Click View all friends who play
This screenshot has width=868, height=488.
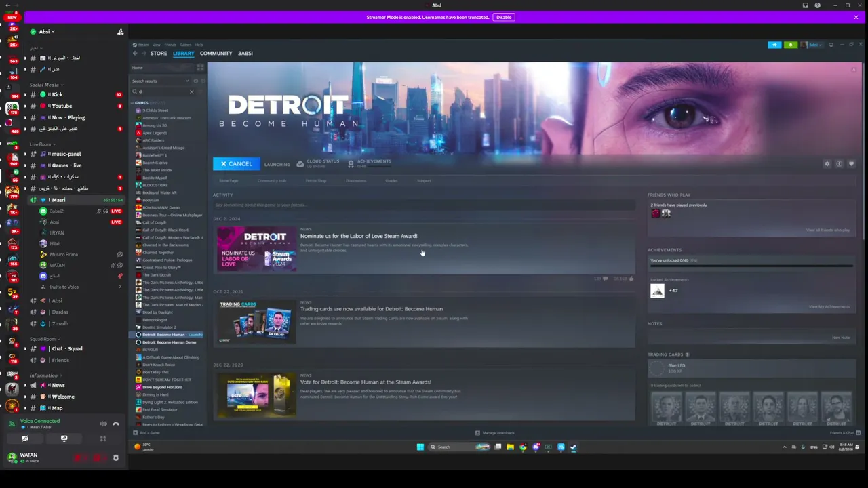828,230
